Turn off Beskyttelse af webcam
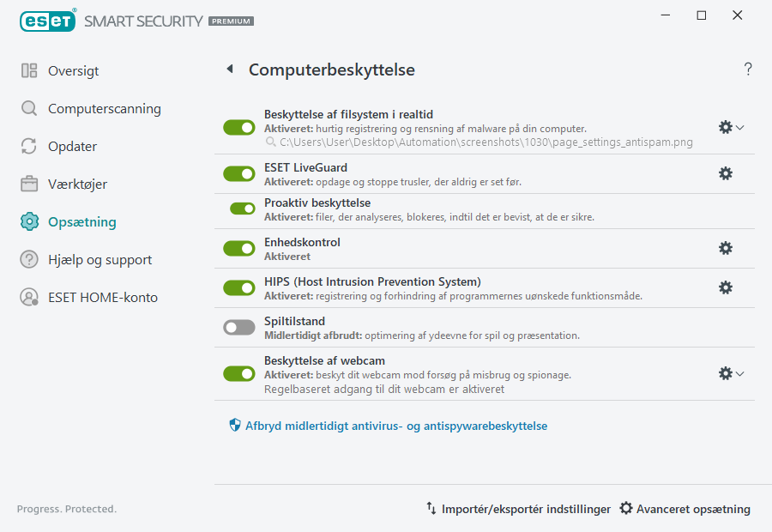The width and height of the screenshot is (772, 532). 238,373
